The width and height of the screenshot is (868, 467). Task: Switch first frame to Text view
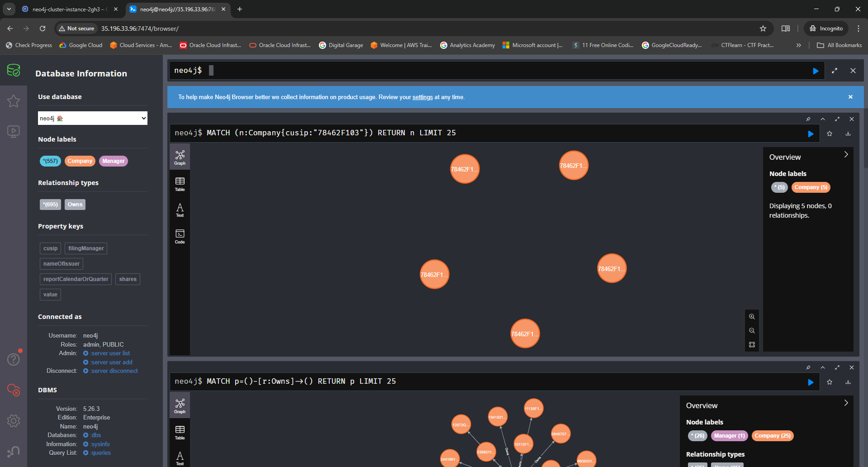click(180, 210)
